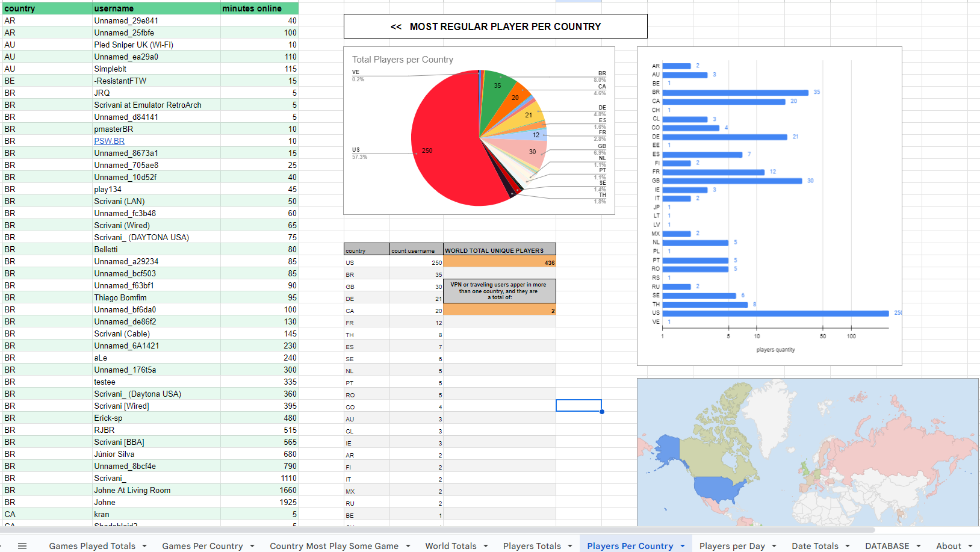Select minutes cell showing 1660

click(259, 490)
